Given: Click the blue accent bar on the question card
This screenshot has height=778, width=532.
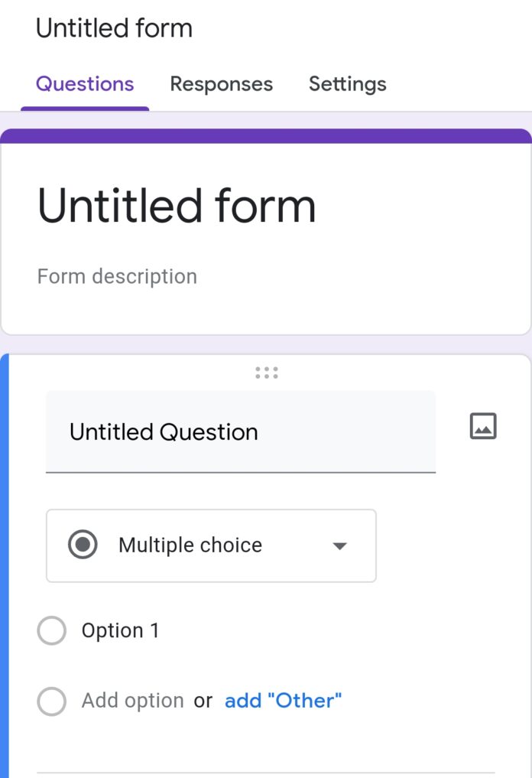Looking at the screenshot, I should point(3,558).
